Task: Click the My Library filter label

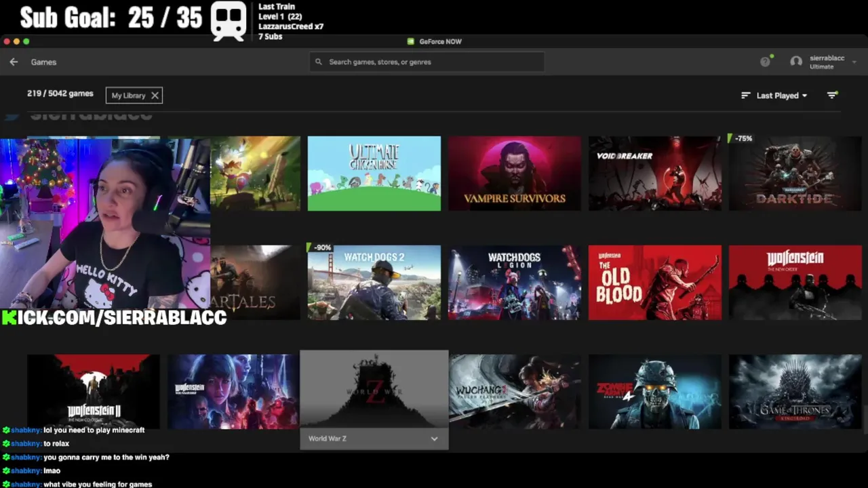Action: click(128, 96)
